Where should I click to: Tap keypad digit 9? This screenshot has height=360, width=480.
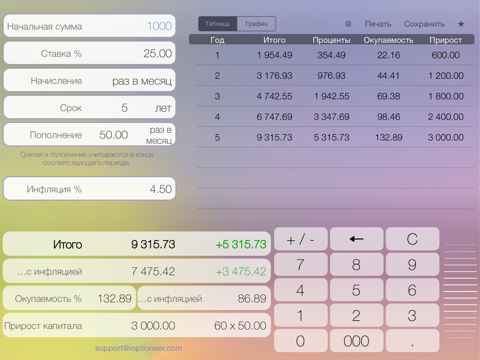(x=412, y=265)
